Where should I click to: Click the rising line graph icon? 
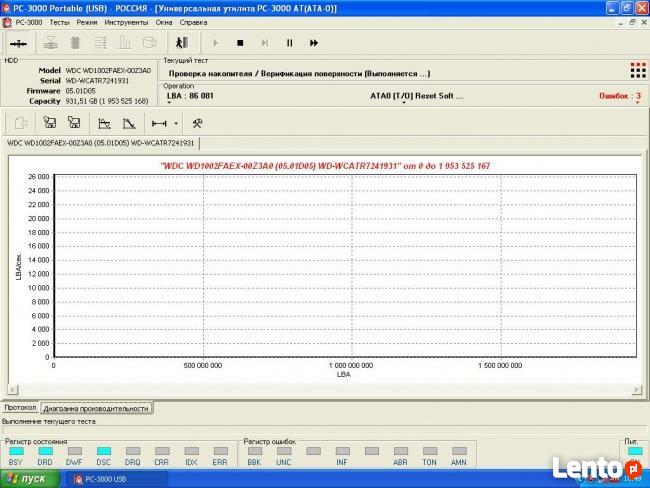[x=103, y=123]
